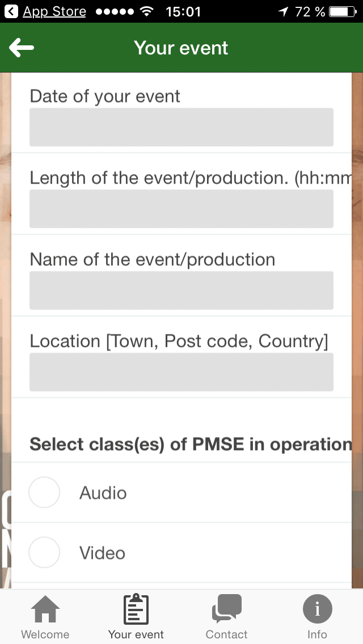
Task: Tap the Info tab label
Action: [317, 634]
